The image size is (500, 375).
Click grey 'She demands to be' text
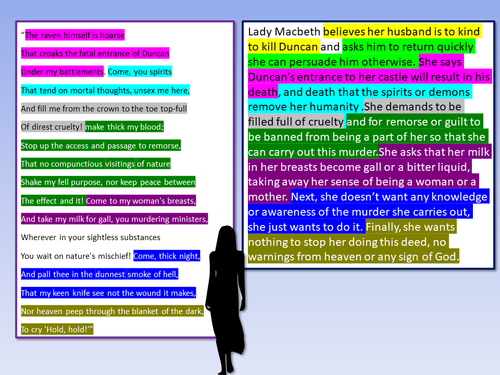click(414, 107)
